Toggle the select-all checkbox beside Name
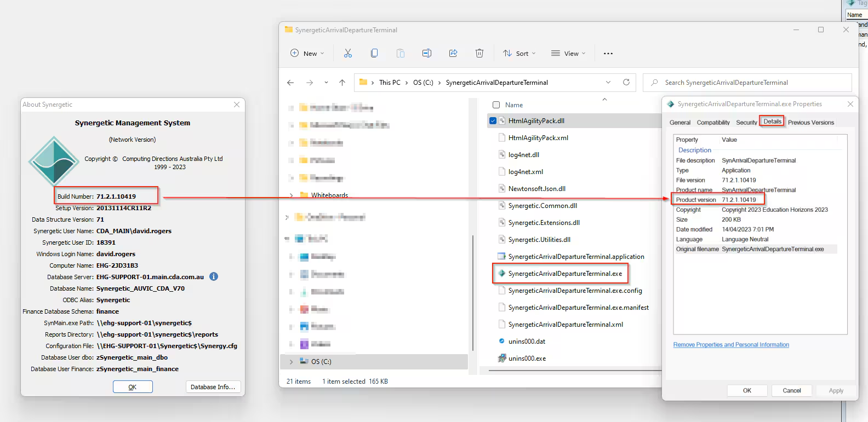Viewport: 868px width, 422px height. [x=496, y=105]
